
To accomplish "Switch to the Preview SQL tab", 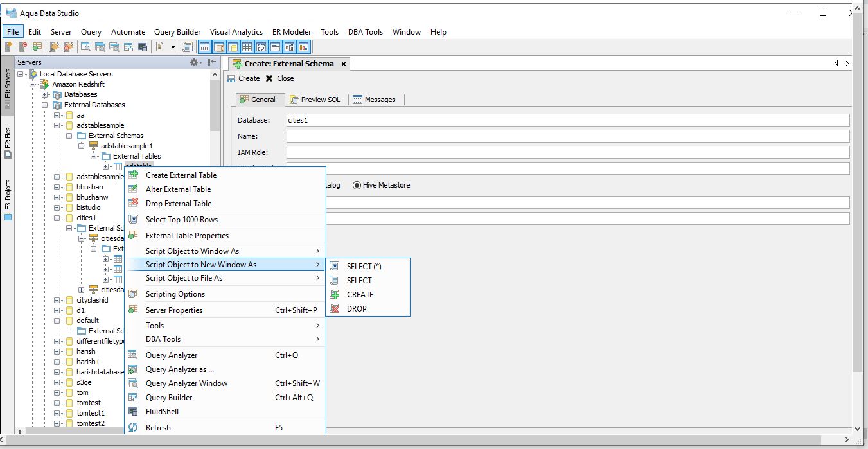I will click(x=315, y=100).
